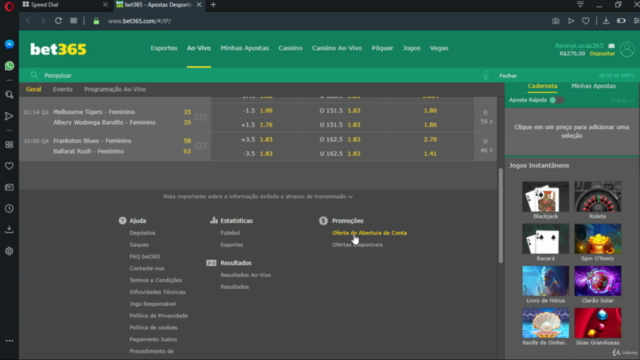640x360 pixels.
Task: Switch to the Geral tab
Action: click(33, 89)
